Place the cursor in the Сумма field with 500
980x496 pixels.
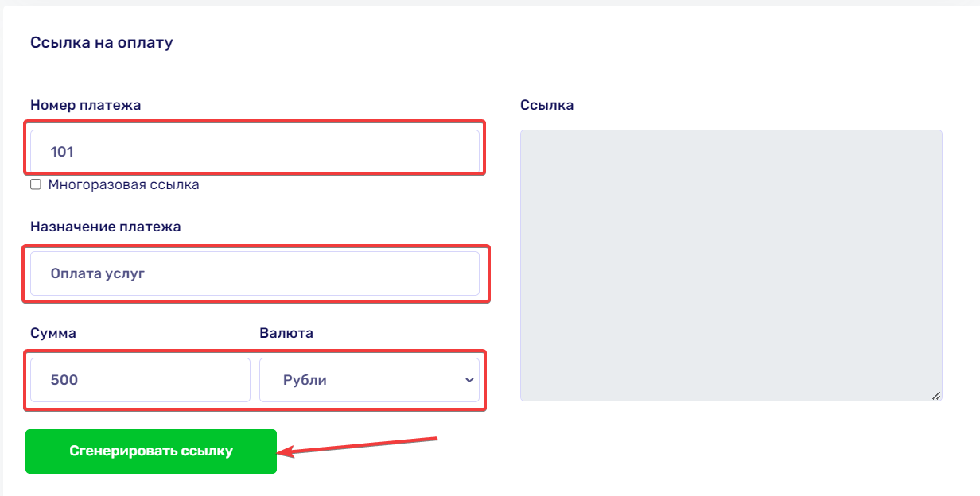pyautogui.click(x=140, y=380)
